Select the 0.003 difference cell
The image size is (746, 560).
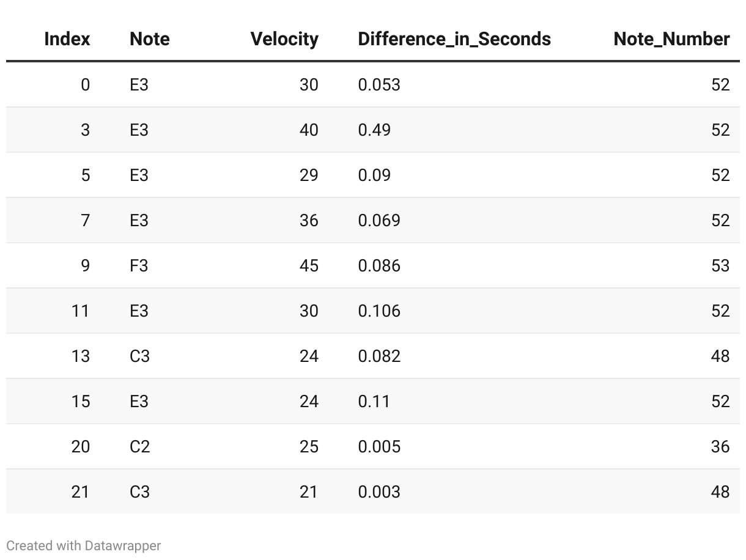pos(379,492)
